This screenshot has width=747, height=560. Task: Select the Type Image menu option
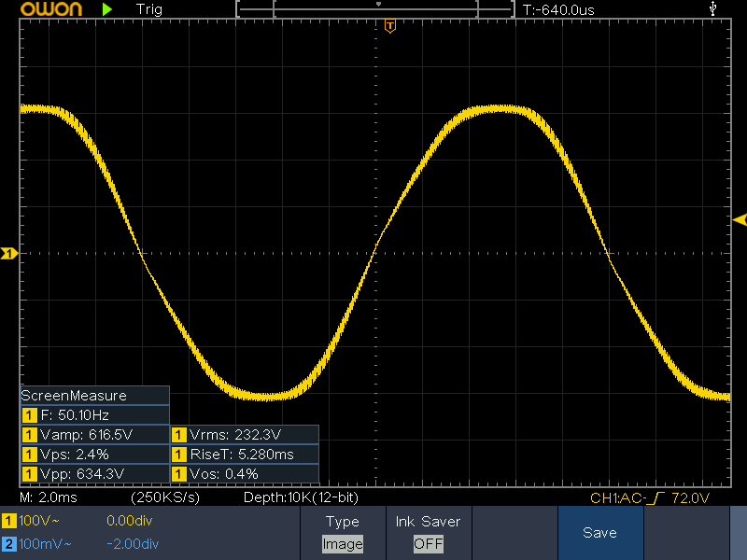[343, 533]
